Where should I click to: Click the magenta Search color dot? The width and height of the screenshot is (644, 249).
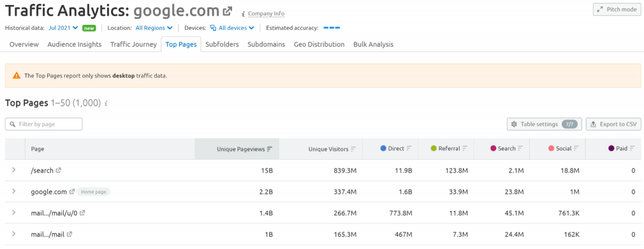(x=493, y=149)
